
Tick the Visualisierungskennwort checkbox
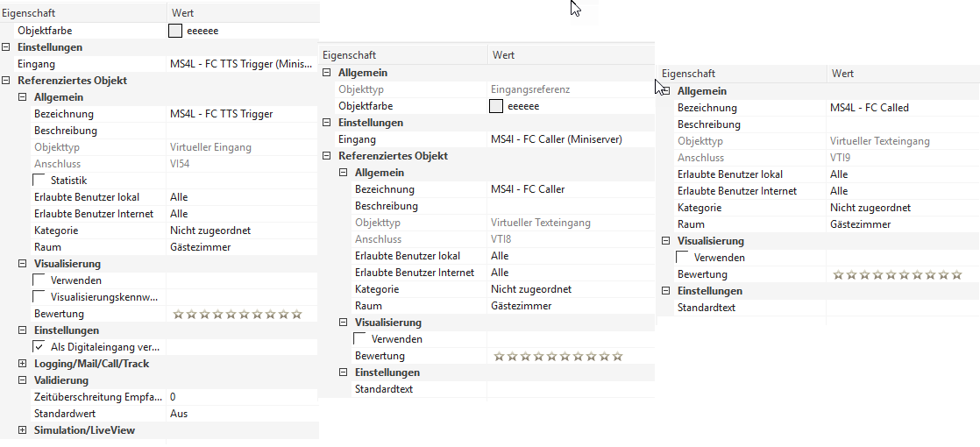tap(39, 297)
